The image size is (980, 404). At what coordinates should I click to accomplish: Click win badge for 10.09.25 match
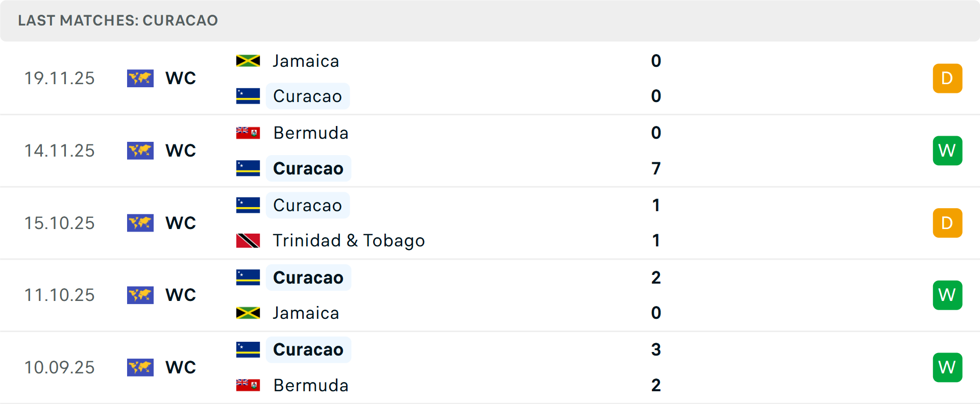click(x=947, y=367)
